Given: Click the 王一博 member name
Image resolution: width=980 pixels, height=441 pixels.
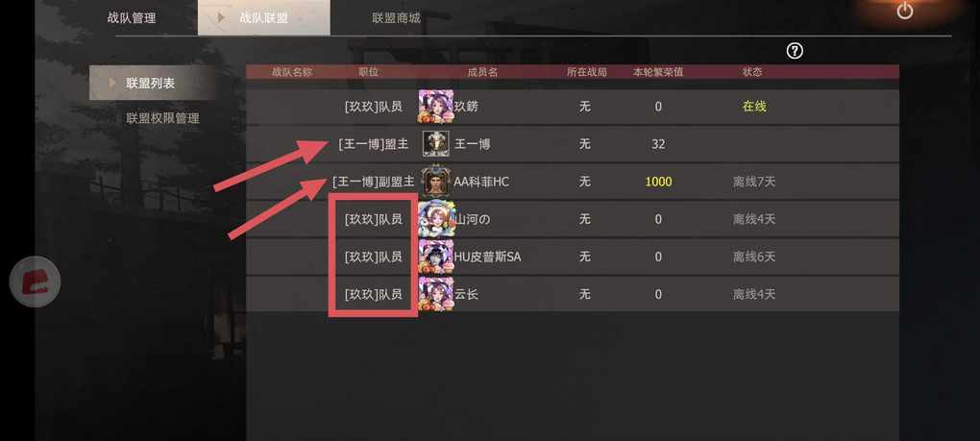Looking at the screenshot, I should pyautogui.click(x=472, y=144).
